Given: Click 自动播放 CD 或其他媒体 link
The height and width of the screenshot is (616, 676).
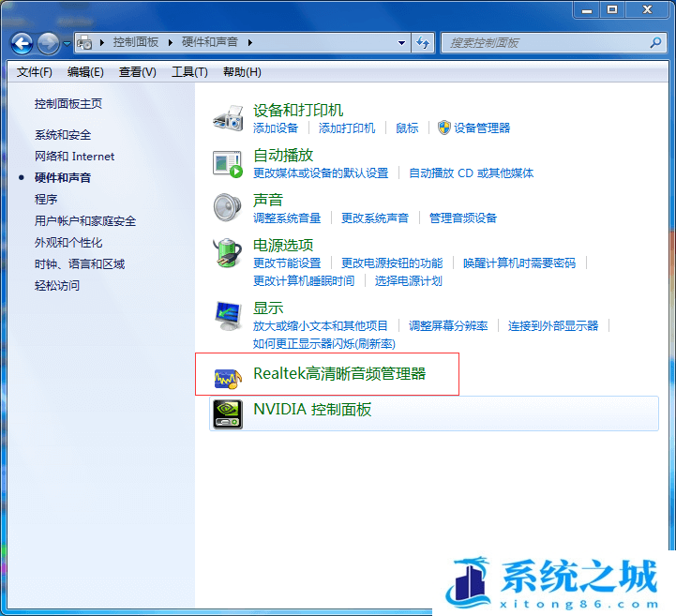Looking at the screenshot, I should pos(471,173).
